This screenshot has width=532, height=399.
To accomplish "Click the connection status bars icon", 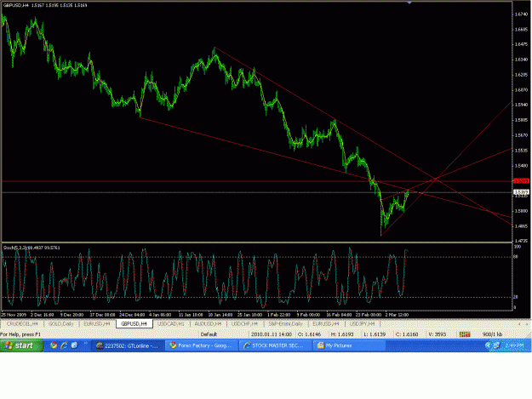I will click(465, 334).
